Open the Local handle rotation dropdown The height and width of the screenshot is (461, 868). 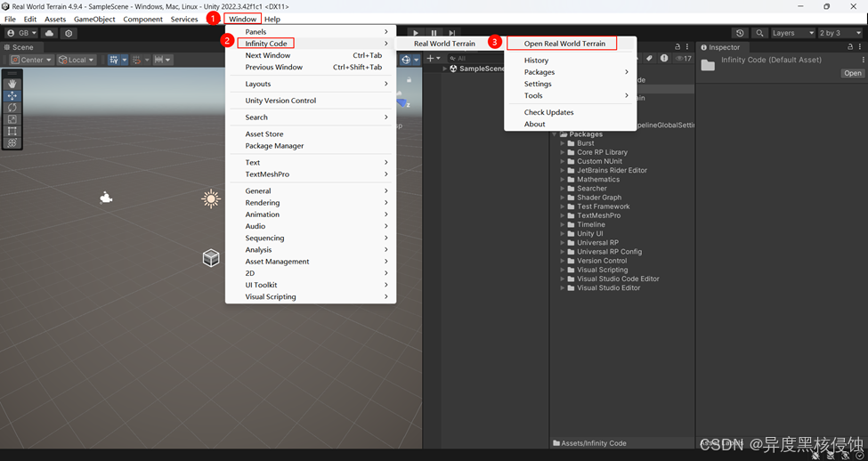tap(77, 60)
